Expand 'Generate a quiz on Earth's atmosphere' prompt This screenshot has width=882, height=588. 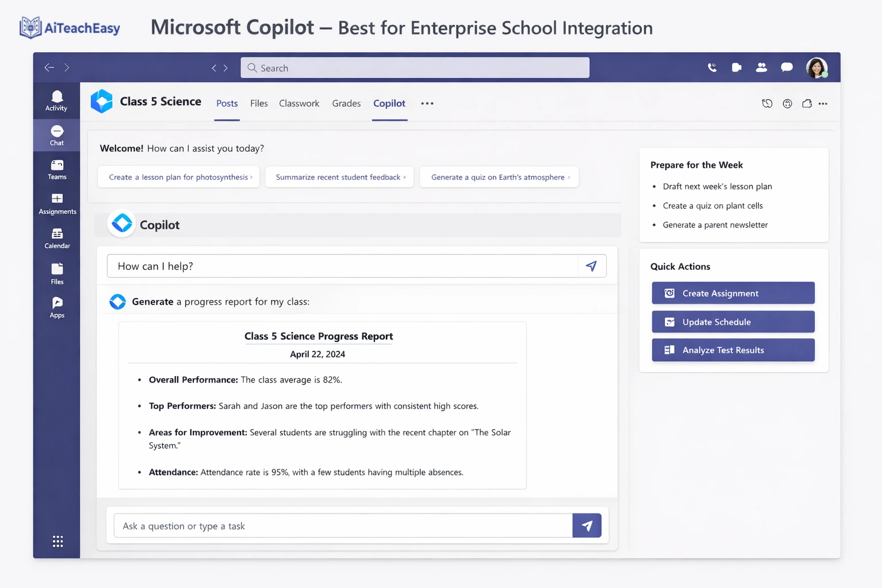pyautogui.click(x=498, y=177)
